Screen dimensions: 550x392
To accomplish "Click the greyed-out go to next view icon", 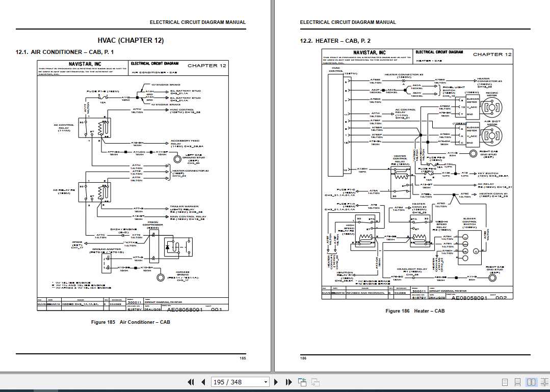I will tap(316, 382).
